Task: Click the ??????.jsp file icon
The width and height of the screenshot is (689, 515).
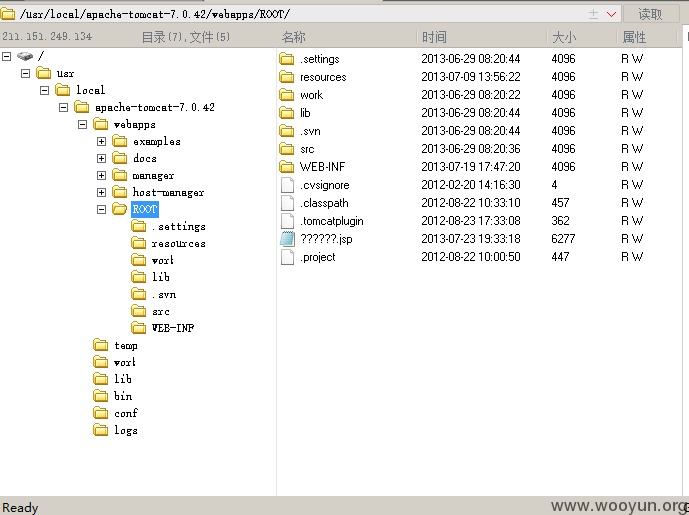Action: tap(287, 239)
